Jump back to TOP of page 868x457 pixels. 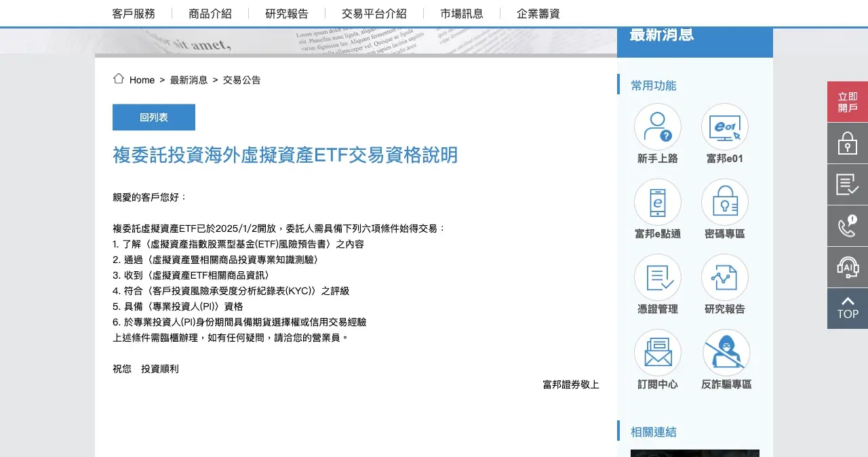tap(848, 309)
